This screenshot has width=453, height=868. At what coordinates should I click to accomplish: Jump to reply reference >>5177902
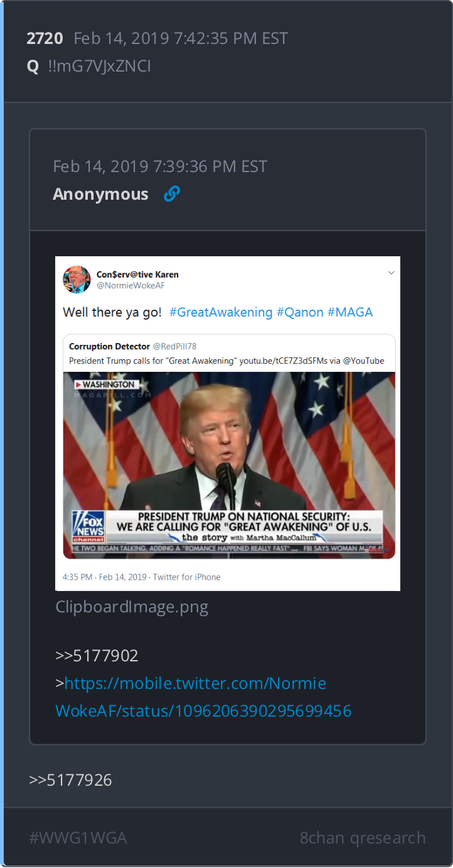[97, 656]
